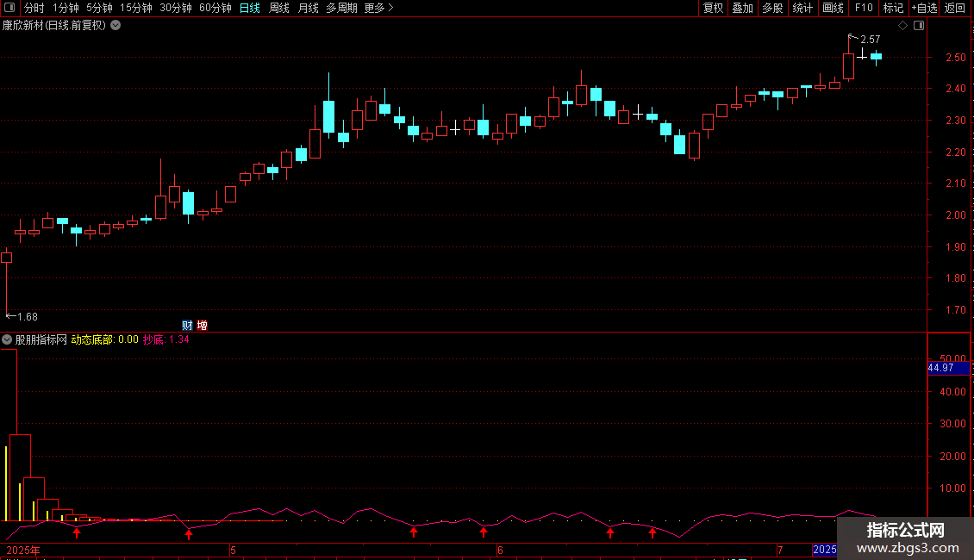Switch to 分时 intraday view

[34, 8]
